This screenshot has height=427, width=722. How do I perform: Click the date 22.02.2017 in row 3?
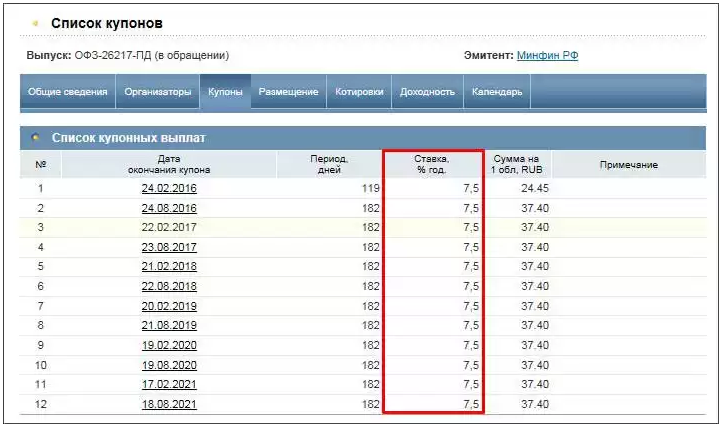coord(169,228)
